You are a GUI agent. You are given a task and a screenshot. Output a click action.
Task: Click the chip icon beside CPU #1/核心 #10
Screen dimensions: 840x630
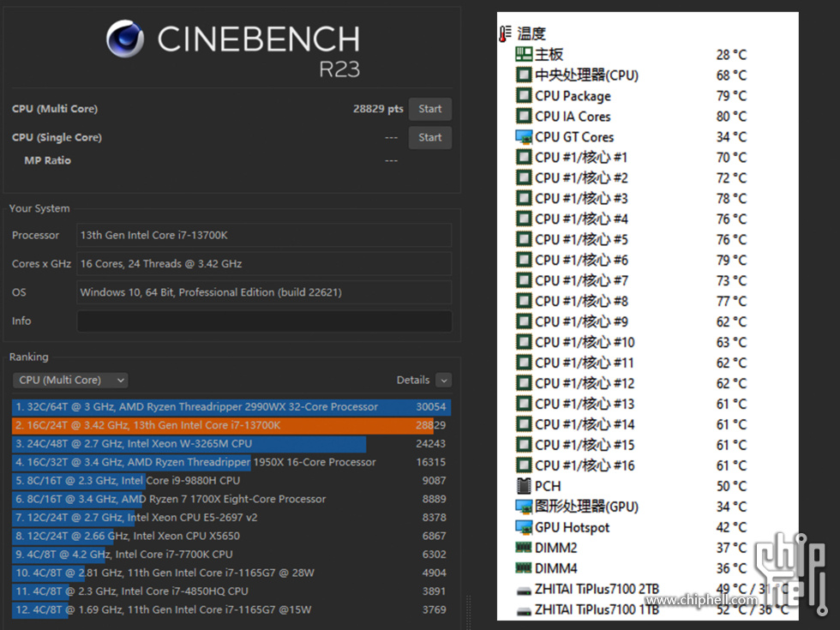(x=524, y=342)
